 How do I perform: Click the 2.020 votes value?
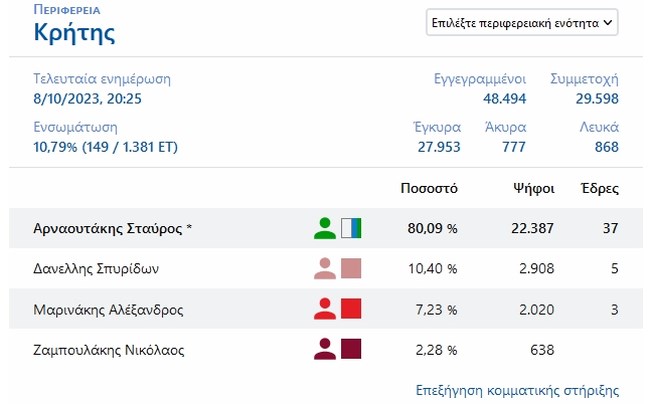click(537, 310)
